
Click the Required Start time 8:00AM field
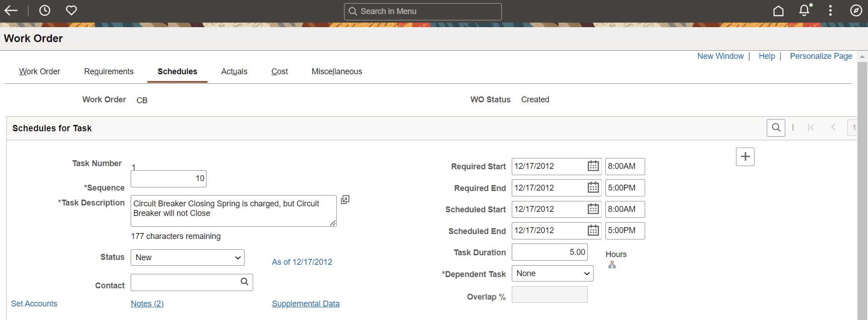pos(625,166)
